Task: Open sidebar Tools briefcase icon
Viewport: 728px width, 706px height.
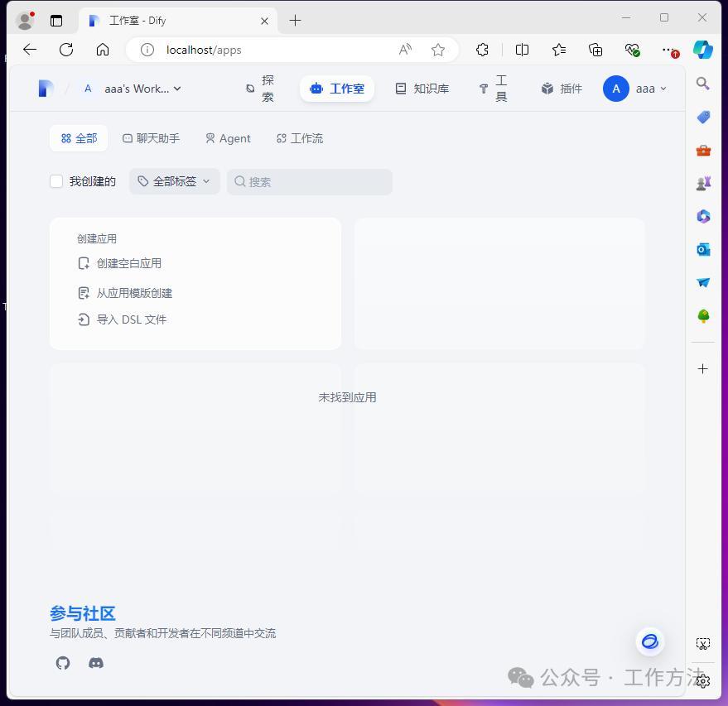Action: tap(703, 151)
